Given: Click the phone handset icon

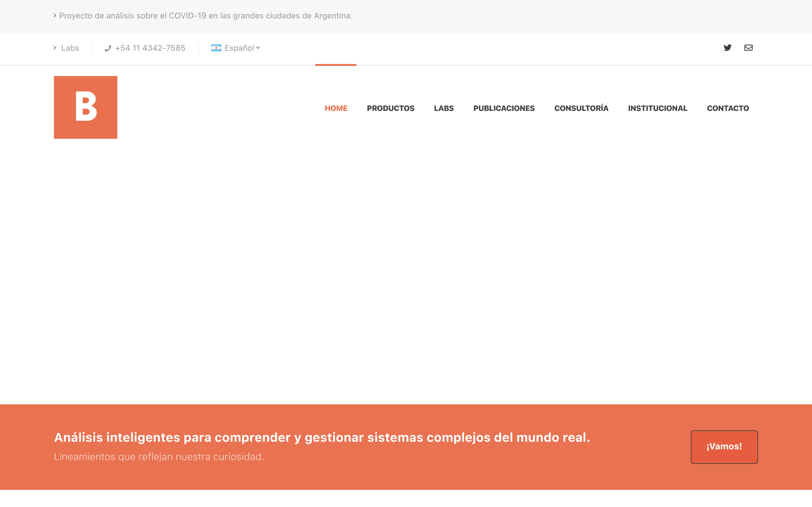Looking at the screenshot, I should 108,48.
